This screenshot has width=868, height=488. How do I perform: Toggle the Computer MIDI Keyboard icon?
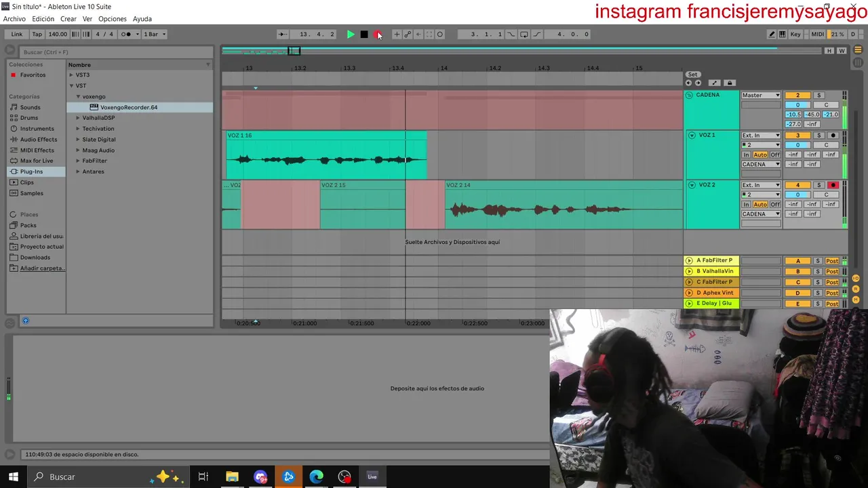[783, 34]
